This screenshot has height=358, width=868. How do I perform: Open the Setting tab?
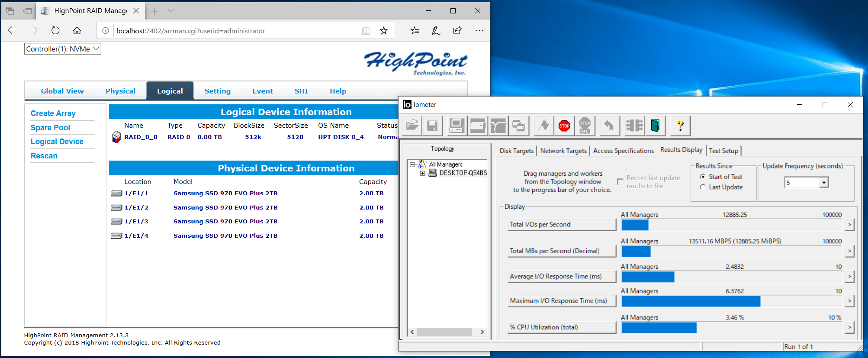click(x=217, y=91)
